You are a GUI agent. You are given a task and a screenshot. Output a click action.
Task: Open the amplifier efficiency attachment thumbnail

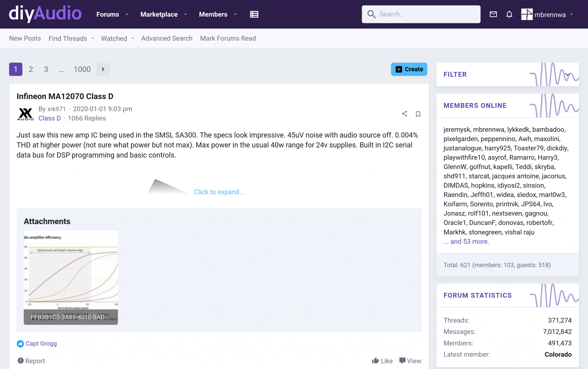71,277
